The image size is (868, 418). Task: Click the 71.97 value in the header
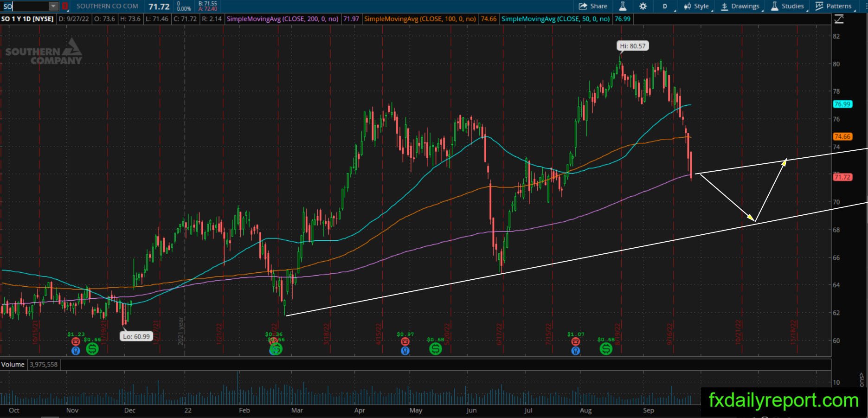tap(351, 19)
